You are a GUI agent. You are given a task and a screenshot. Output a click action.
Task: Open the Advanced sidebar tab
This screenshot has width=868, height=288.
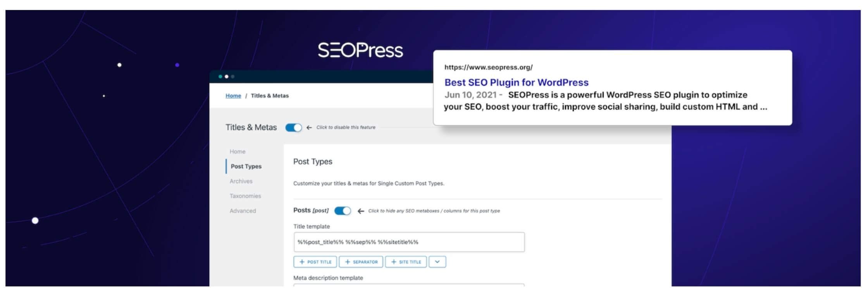pos(243,211)
